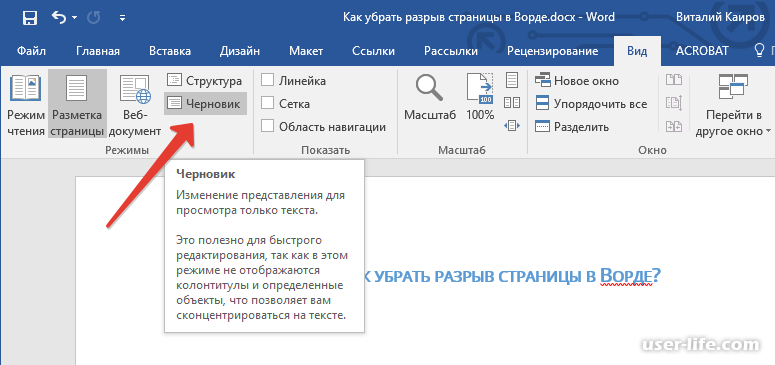
Task: Open Веб-документ view mode
Action: click(135, 104)
